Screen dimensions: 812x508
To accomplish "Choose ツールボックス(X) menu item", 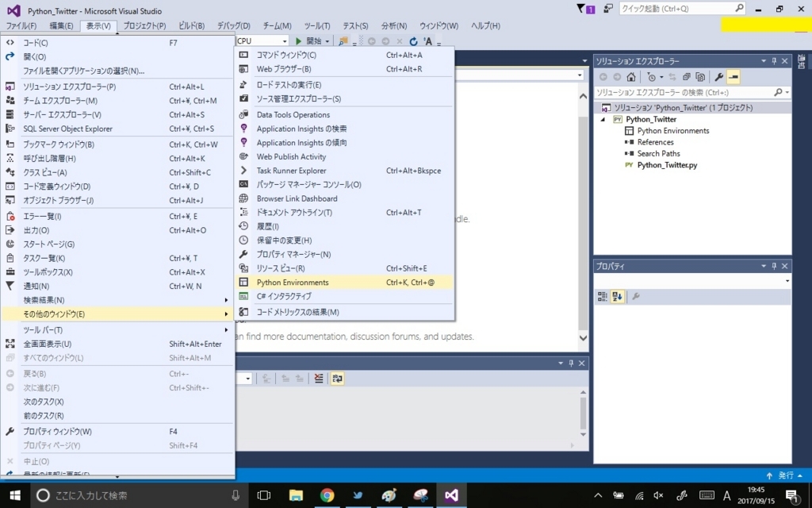I will coord(117,272).
